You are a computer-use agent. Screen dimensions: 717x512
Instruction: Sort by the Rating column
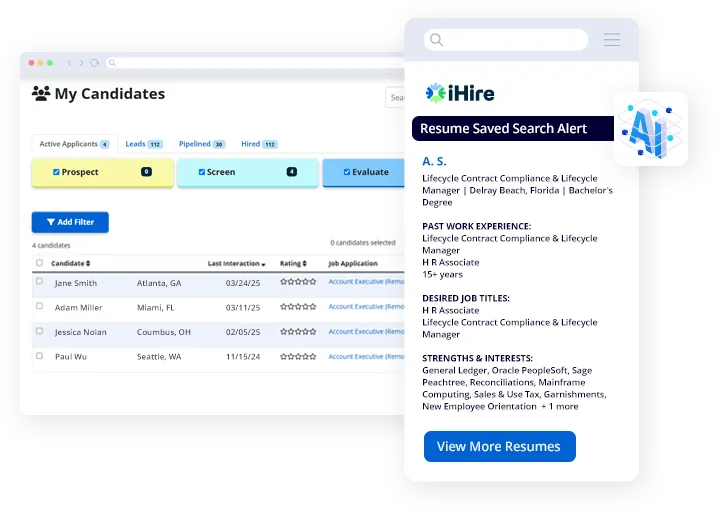pos(293,263)
